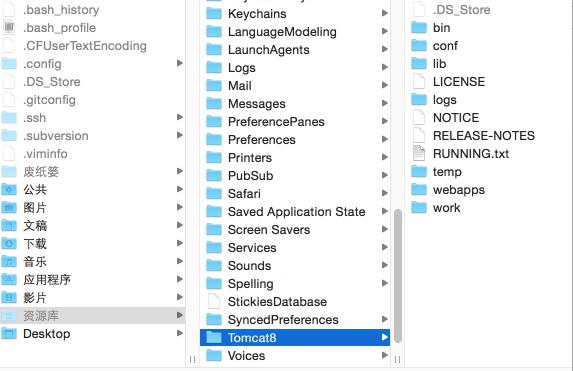Click the StickiesDatabase file icon
Image resolution: width=573 pixels, height=371 pixels.
tap(214, 302)
